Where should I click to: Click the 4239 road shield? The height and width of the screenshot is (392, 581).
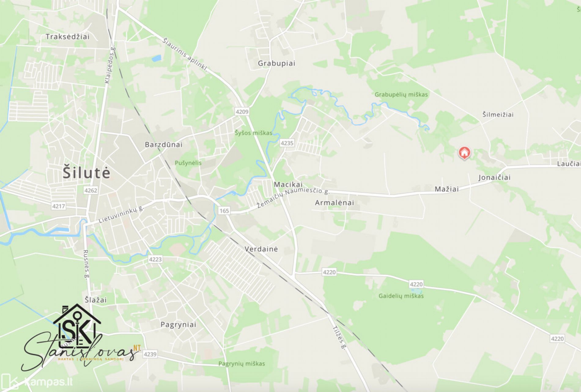tap(150, 354)
